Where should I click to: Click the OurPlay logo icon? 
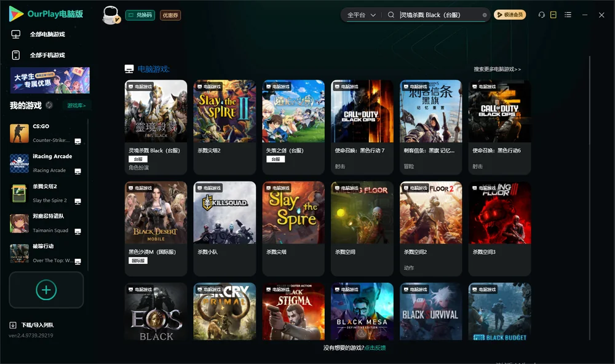pyautogui.click(x=16, y=14)
